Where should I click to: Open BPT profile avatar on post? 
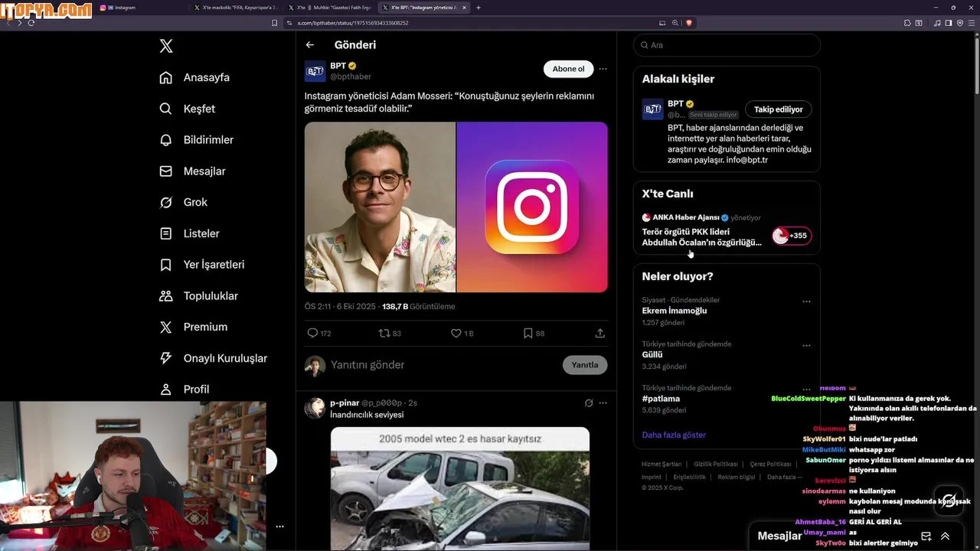click(315, 71)
